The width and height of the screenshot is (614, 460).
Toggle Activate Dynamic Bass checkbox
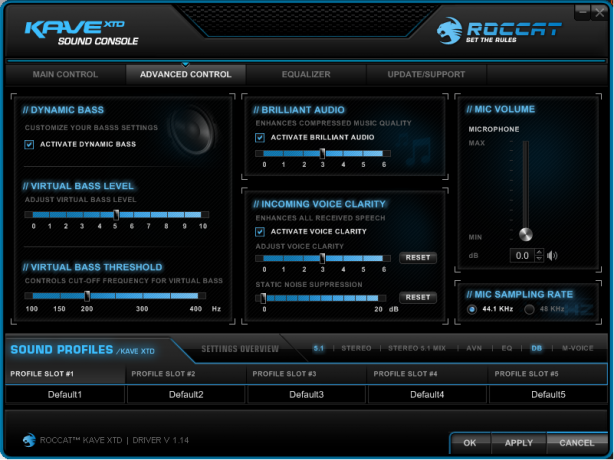[x=29, y=144]
